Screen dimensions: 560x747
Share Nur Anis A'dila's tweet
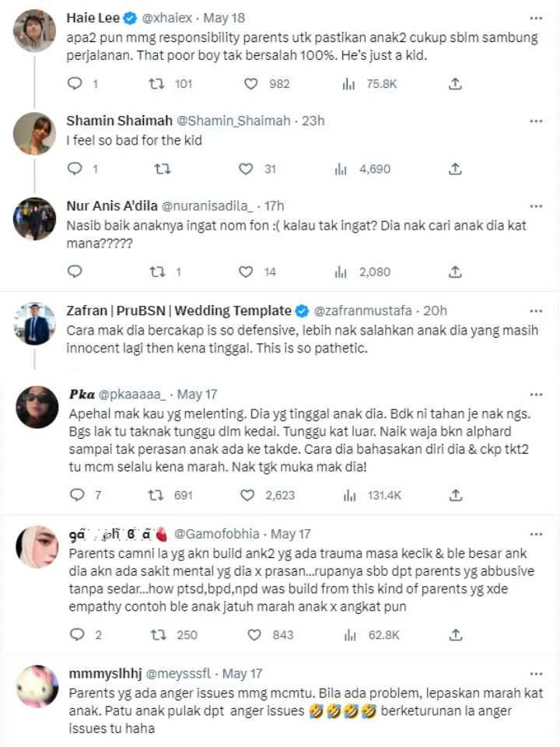click(457, 272)
